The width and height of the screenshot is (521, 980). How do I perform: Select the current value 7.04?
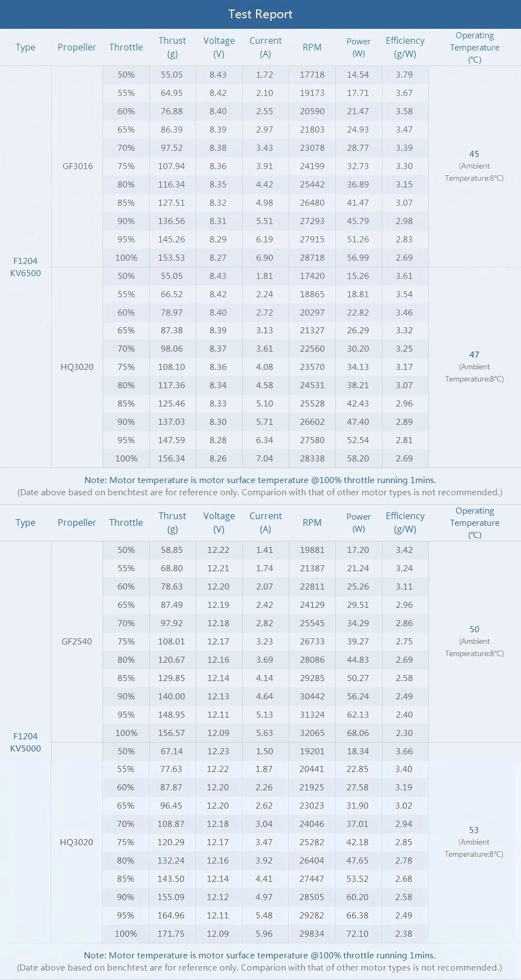264,458
